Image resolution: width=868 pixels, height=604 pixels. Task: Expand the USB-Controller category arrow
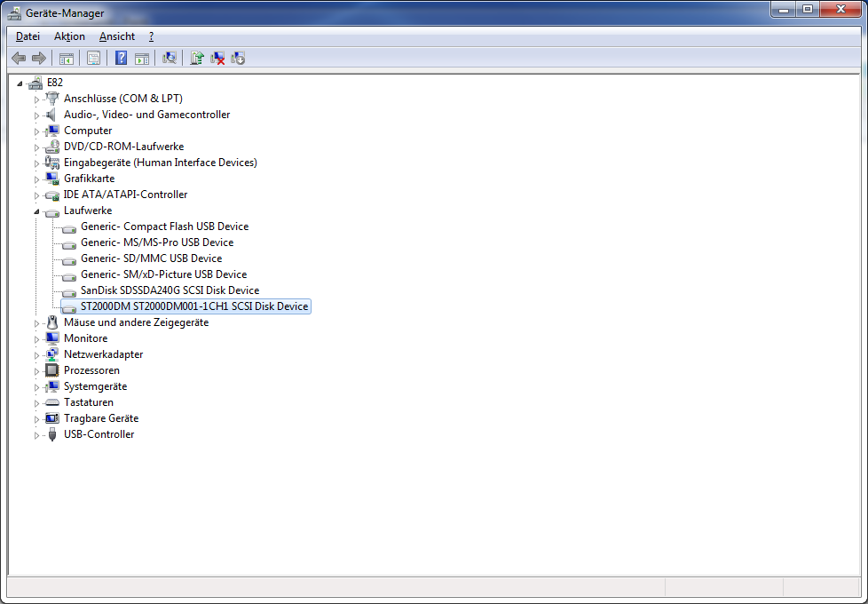(36, 435)
